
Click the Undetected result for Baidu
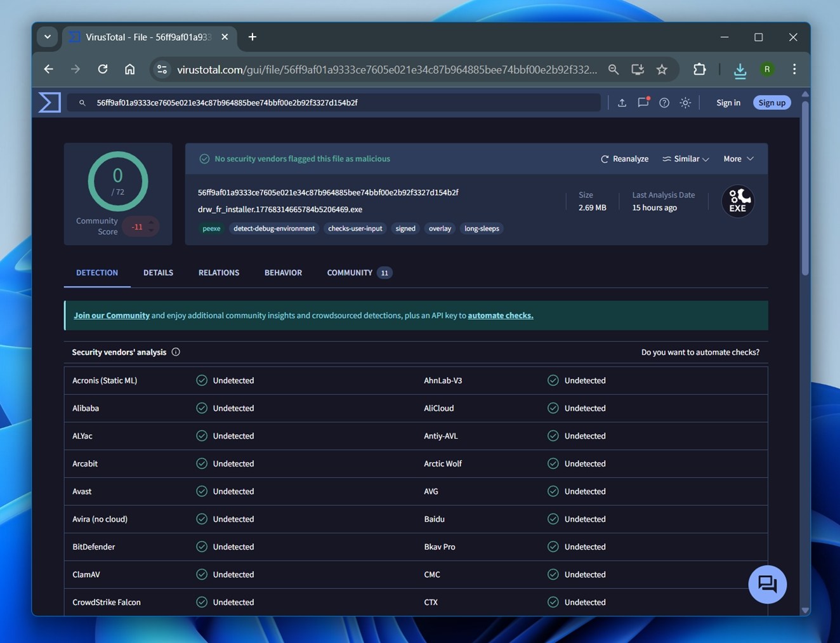point(585,519)
